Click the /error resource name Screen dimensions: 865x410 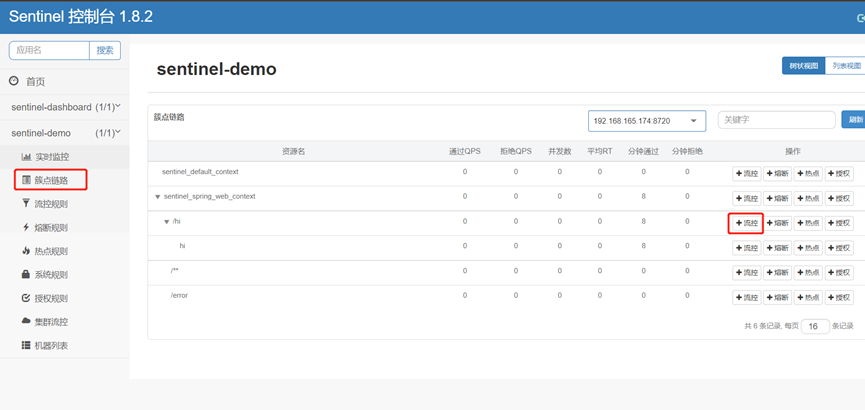click(x=179, y=296)
